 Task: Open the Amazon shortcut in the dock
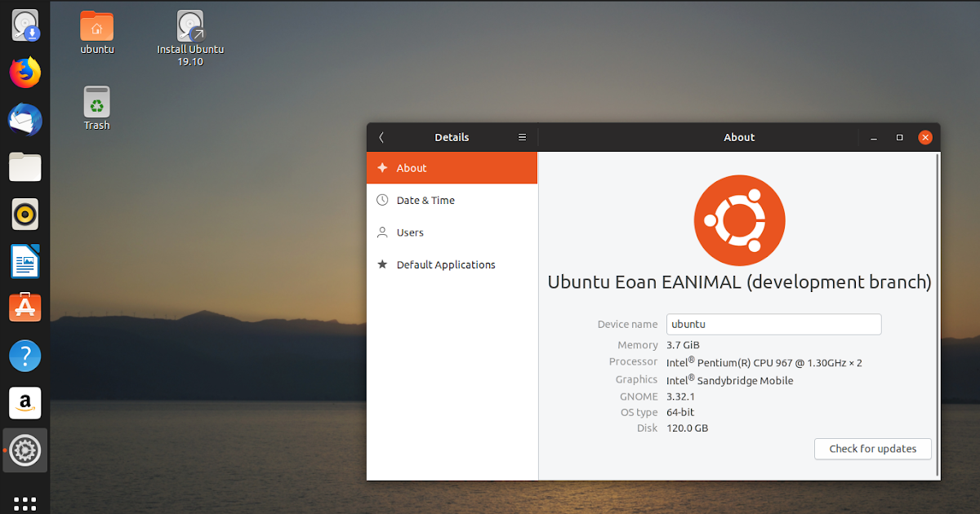[x=24, y=403]
